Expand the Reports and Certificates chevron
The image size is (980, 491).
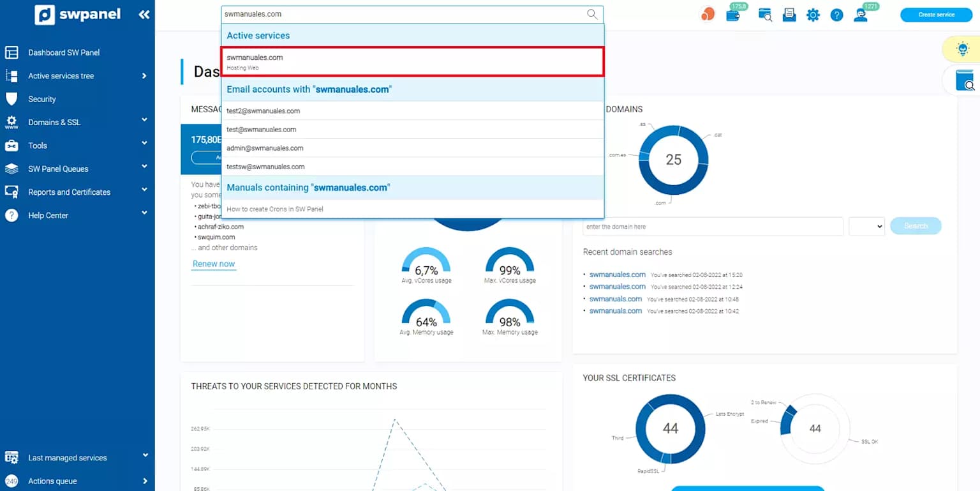(x=144, y=190)
